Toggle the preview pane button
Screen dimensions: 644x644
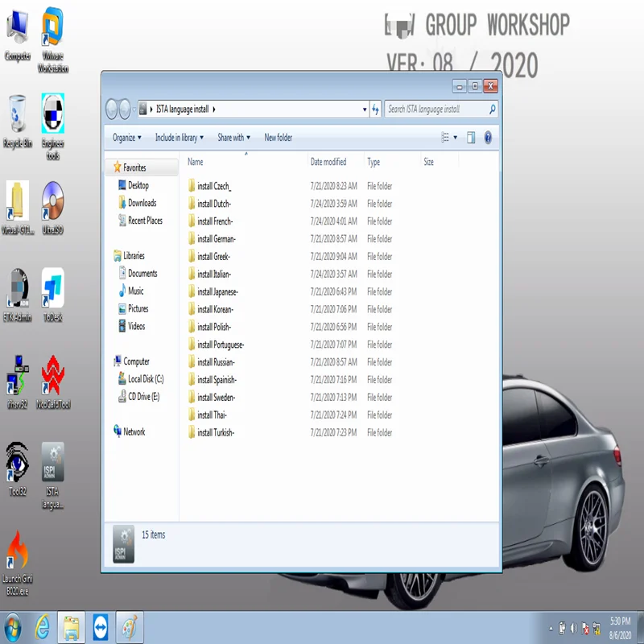click(x=471, y=138)
